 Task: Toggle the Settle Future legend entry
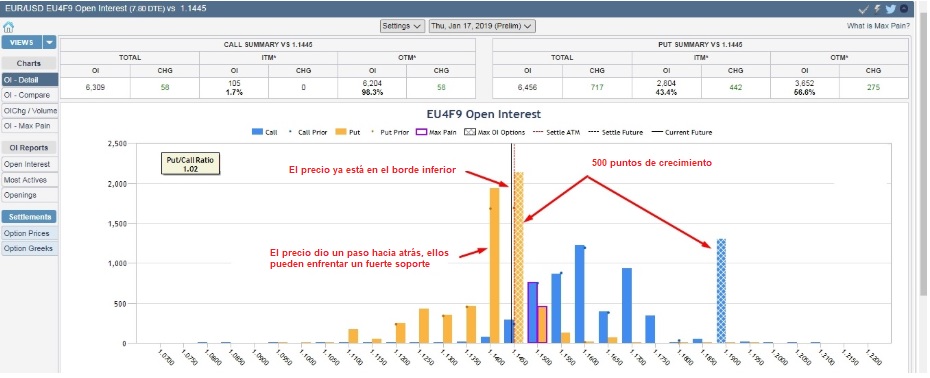[x=616, y=132]
